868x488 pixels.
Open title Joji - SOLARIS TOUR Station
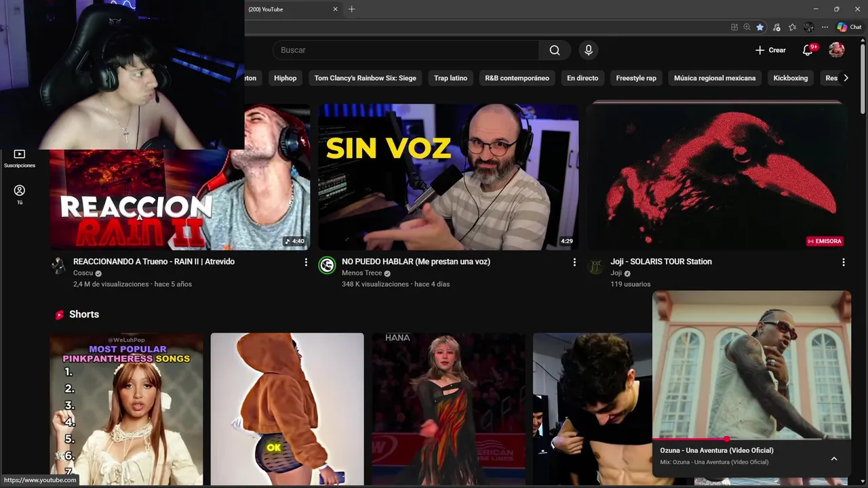(x=661, y=262)
